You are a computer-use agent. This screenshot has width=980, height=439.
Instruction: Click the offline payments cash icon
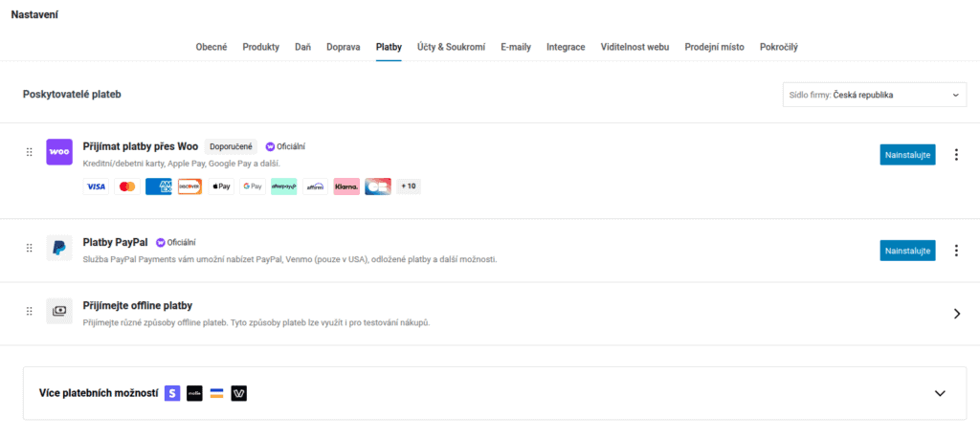pyautogui.click(x=59, y=312)
